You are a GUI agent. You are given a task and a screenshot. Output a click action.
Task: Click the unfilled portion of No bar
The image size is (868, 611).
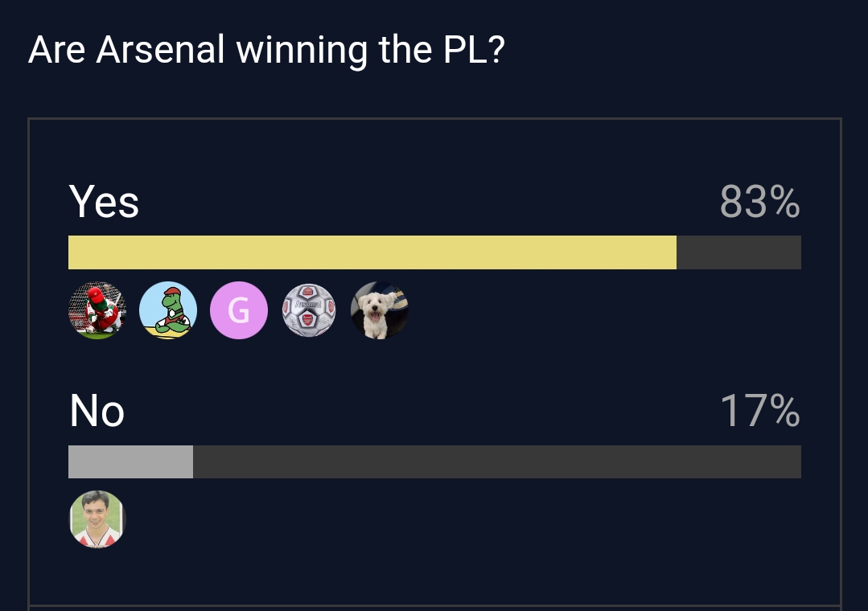point(496,462)
